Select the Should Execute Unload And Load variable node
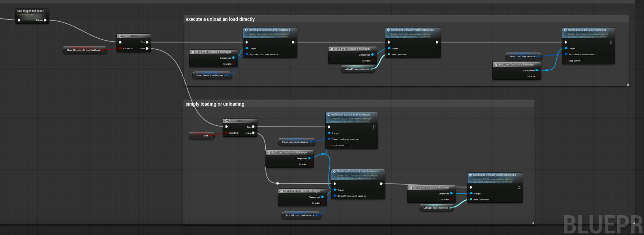This screenshot has width=644, height=235. coord(83,50)
